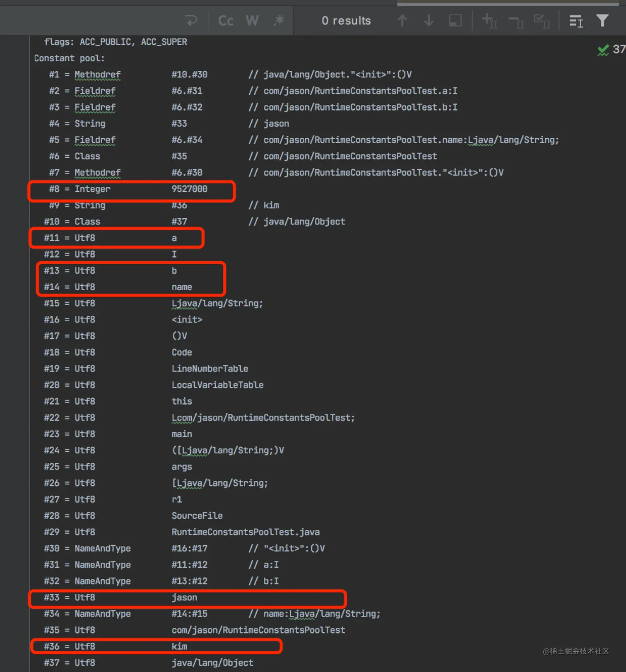
Task: Open search filter funnel icon
Action: (x=602, y=20)
